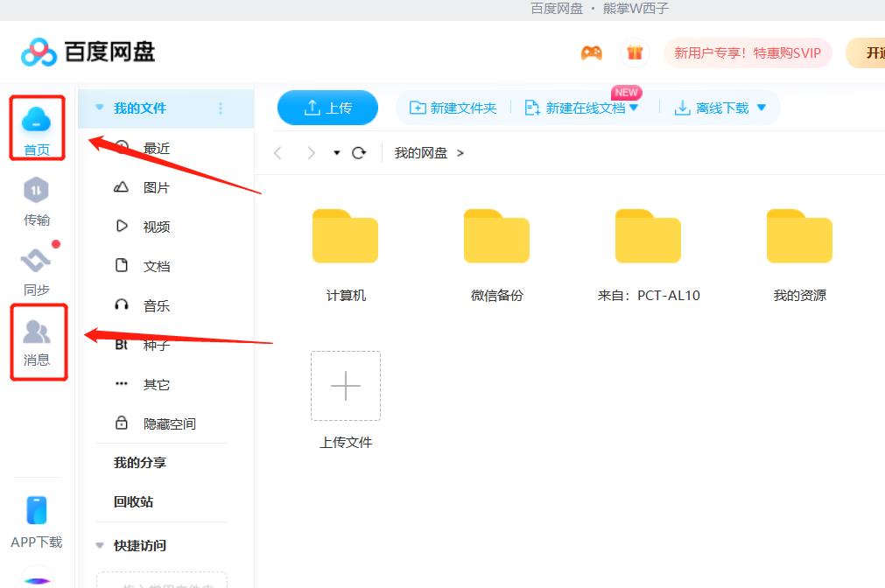Collapse the 我的文件 tree section

point(100,108)
